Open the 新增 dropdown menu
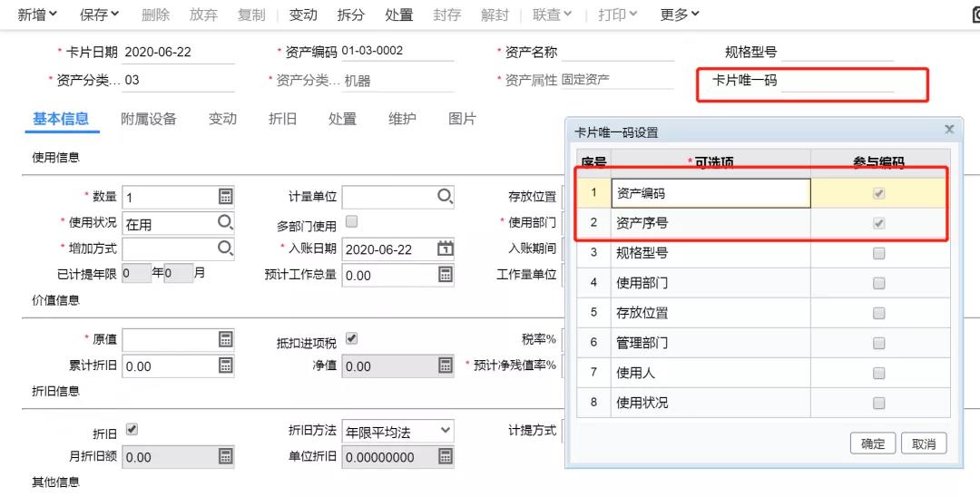980x497 pixels. [37, 15]
